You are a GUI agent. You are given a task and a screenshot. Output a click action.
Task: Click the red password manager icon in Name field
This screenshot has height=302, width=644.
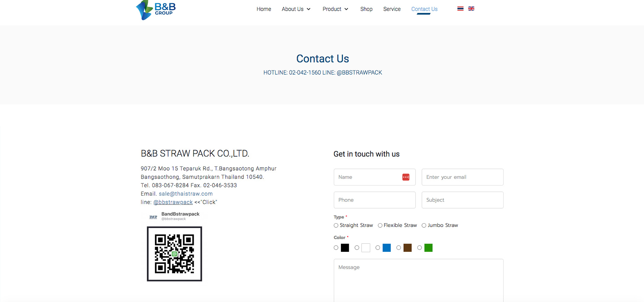click(x=406, y=177)
